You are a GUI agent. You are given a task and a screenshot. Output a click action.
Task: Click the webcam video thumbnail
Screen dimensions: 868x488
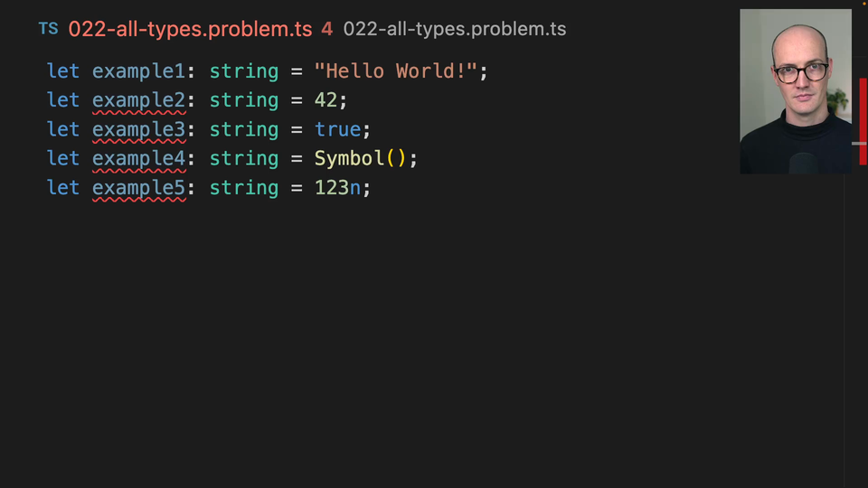[795, 91]
